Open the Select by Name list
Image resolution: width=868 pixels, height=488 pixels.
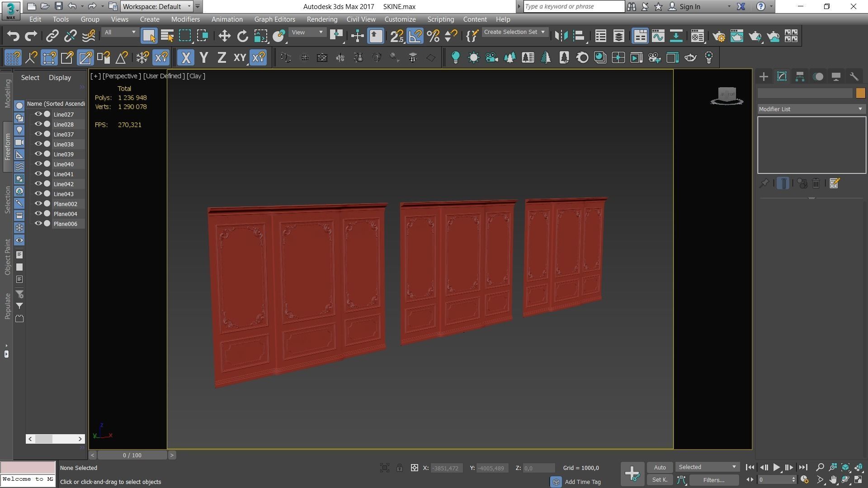point(167,36)
